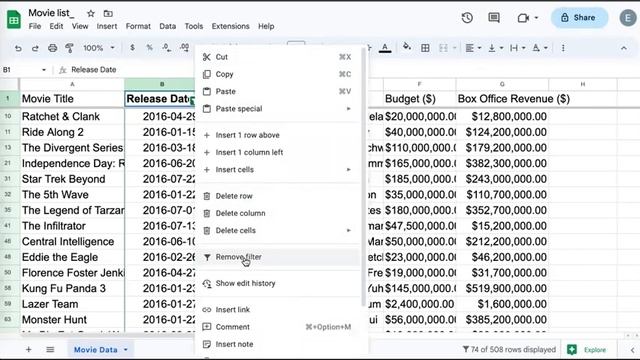Image resolution: width=640 pixels, height=360 pixels.
Task: Click the add sheet plus button
Action: pos(29,349)
